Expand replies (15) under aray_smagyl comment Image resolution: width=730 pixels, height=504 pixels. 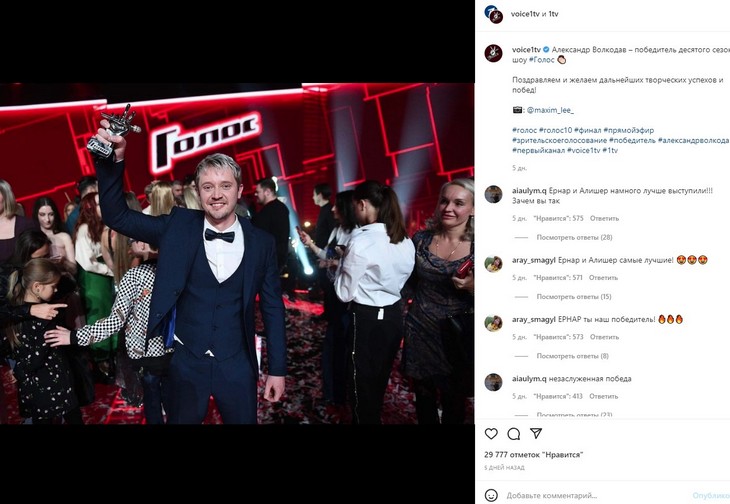click(x=574, y=296)
